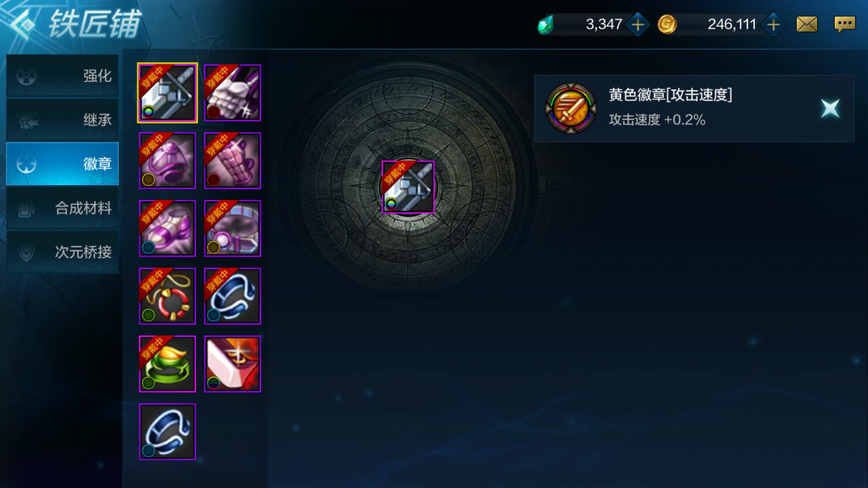The height and width of the screenshot is (488, 868).
Task: Select the purple belt equipment item
Action: [x=232, y=228]
